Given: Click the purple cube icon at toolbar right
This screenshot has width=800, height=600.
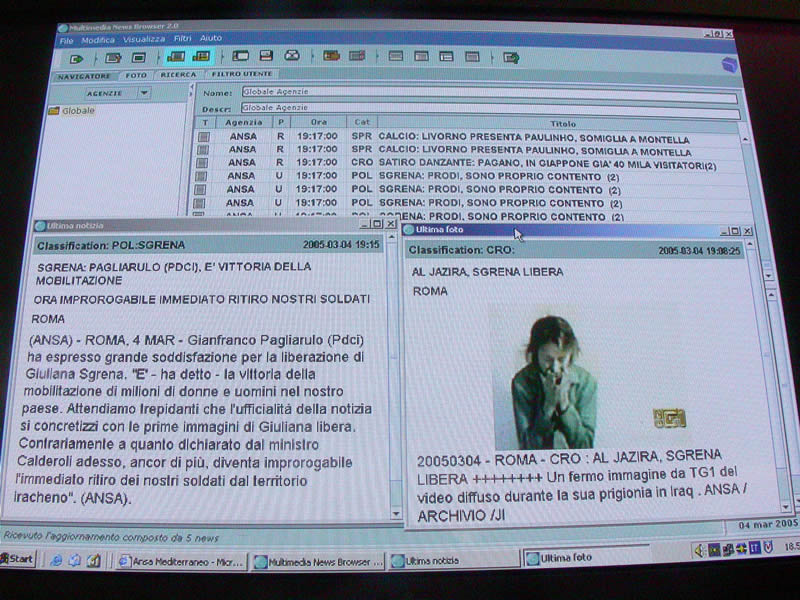Looking at the screenshot, I should (728, 64).
